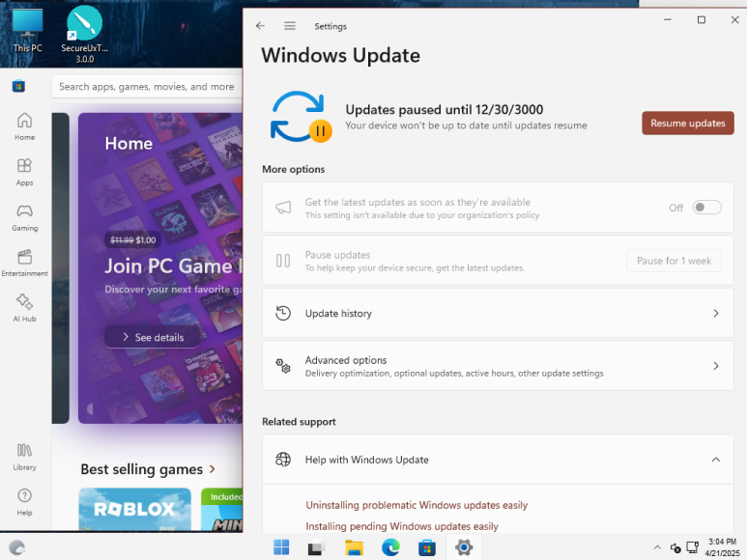747x560 pixels.
Task: Open Uninstalling problematic Windows updates link
Action: click(x=417, y=505)
